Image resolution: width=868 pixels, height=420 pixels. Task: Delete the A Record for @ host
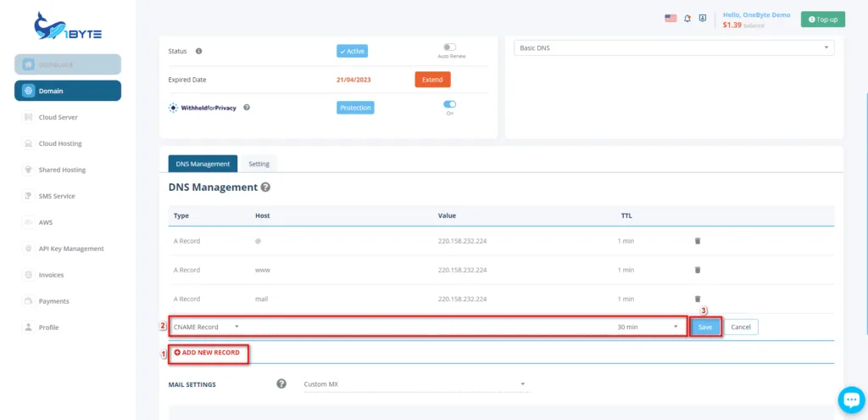(698, 241)
